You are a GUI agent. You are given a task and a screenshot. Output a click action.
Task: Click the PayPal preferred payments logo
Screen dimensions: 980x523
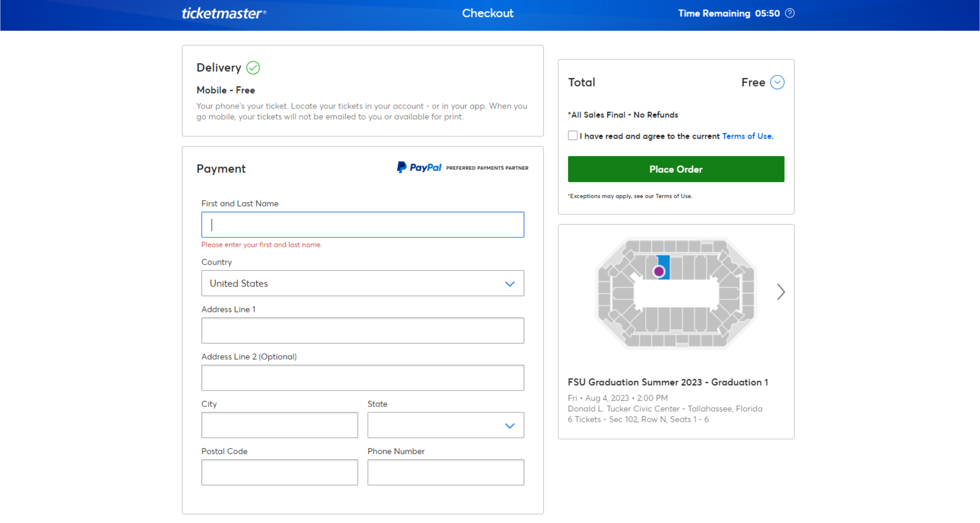coord(419,167)
